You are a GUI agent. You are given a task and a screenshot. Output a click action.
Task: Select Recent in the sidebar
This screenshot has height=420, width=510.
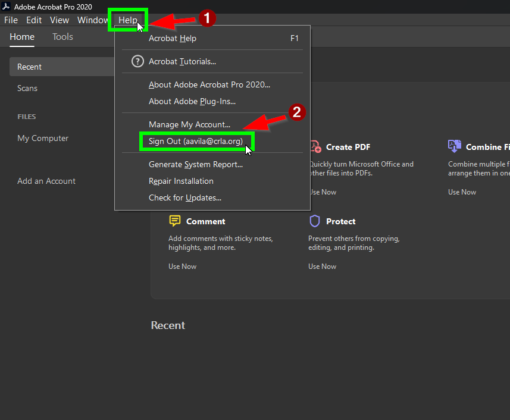[x=62, y=67]
